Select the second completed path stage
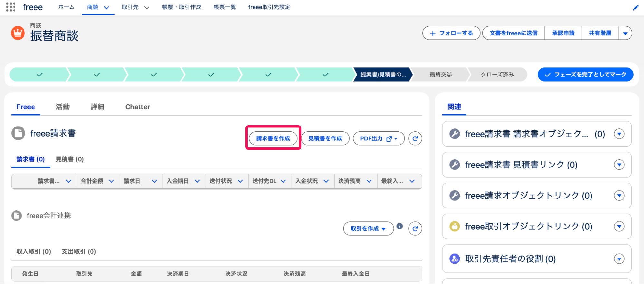This screenshot has height=284, width=644. point(97,75)
